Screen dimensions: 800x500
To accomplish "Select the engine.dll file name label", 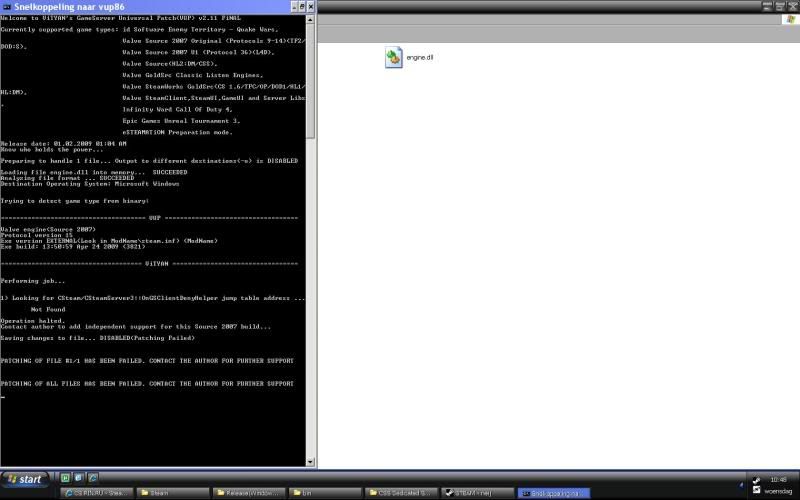I will pyautogui.click(x=420, y=58).
